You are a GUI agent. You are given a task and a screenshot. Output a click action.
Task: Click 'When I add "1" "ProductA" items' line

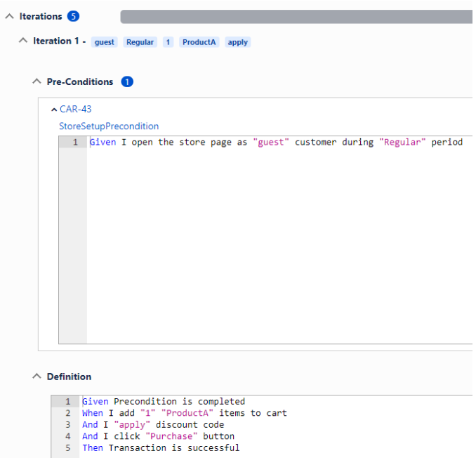184,413
